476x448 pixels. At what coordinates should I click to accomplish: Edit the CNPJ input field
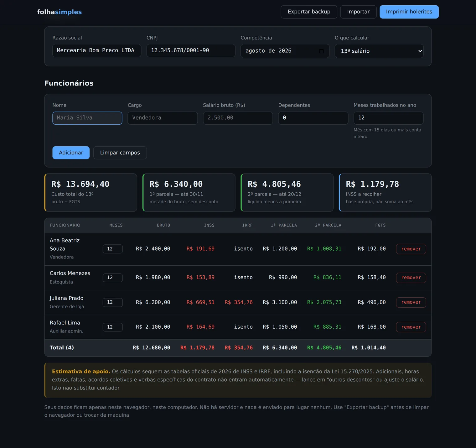click(191, 51)
